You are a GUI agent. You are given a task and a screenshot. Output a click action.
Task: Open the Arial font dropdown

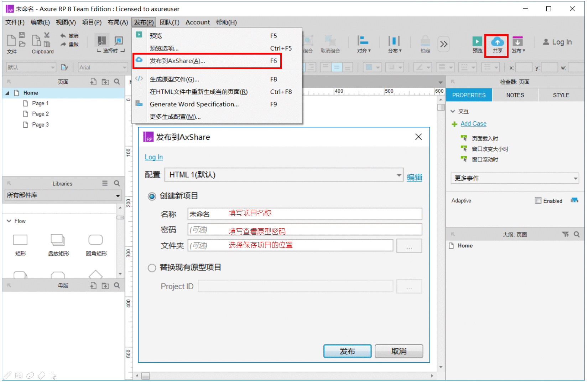103,67
